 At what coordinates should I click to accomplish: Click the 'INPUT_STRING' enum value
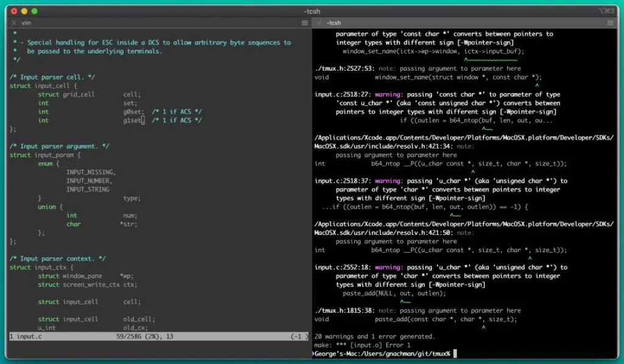tap(88, 189)
